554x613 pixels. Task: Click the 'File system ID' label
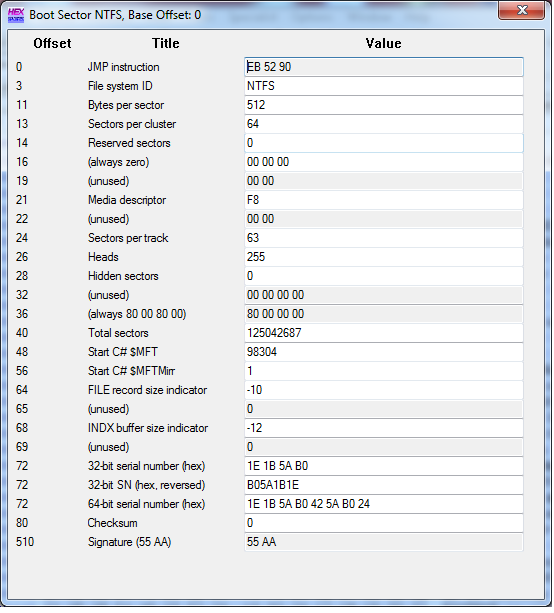120,86
